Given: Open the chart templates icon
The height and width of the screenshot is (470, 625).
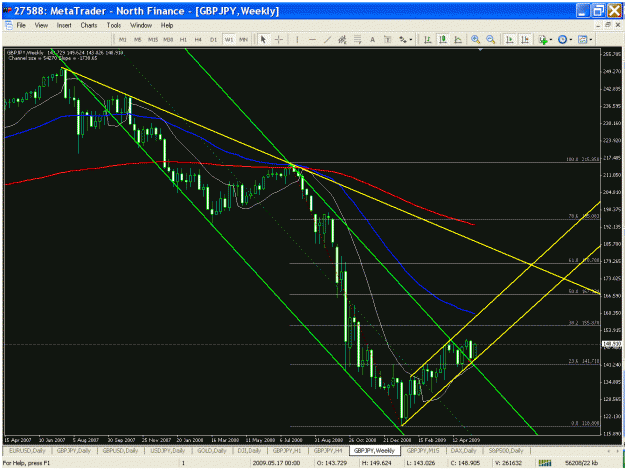Looking at the screenshot, I should [x=583, y=39].
